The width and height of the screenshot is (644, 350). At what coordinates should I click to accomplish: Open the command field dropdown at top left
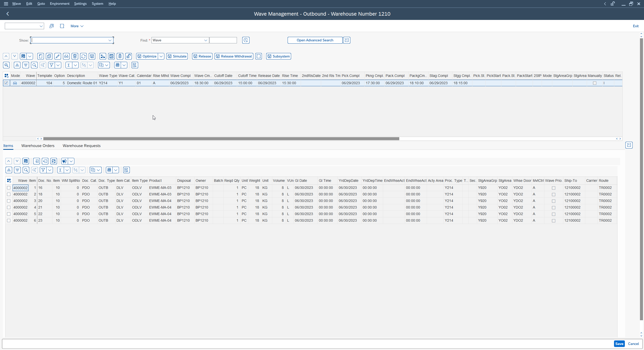[x=41, y=26]
